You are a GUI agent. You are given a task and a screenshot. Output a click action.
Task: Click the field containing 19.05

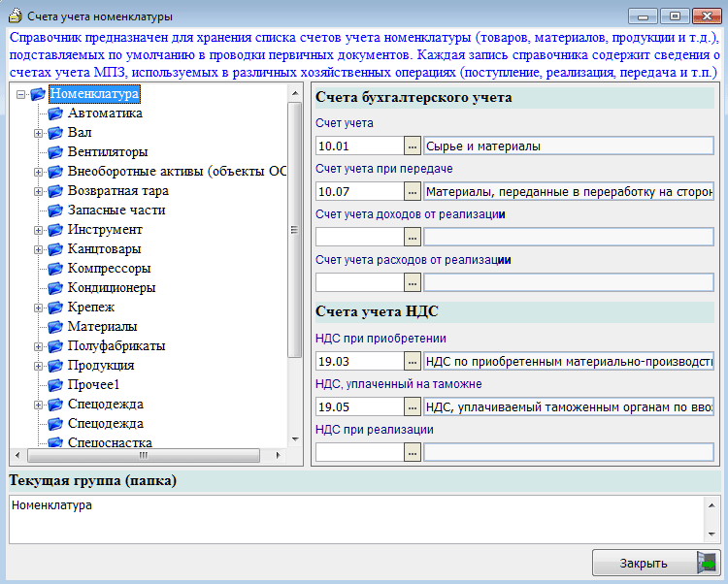(x=360, y=406)
